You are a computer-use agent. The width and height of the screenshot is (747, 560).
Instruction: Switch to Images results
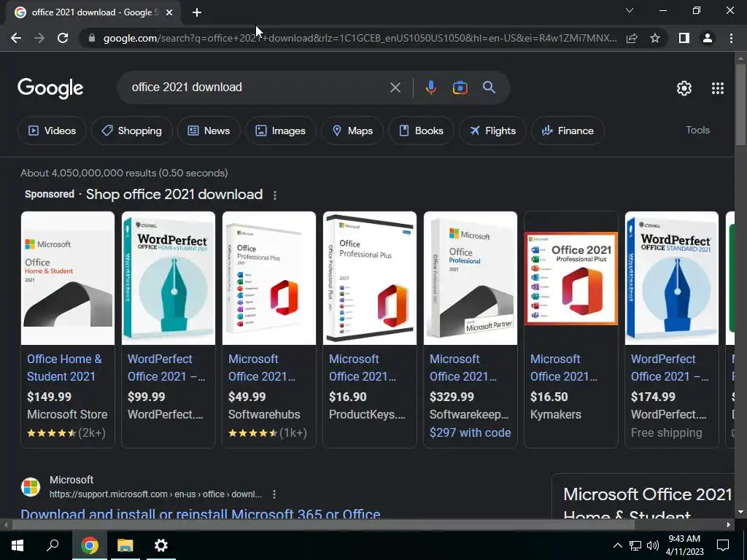tap(281, 131)
